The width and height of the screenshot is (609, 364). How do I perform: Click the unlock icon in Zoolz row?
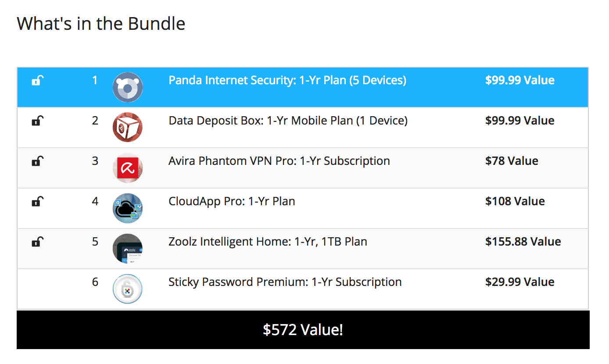[x=38, y=242]
